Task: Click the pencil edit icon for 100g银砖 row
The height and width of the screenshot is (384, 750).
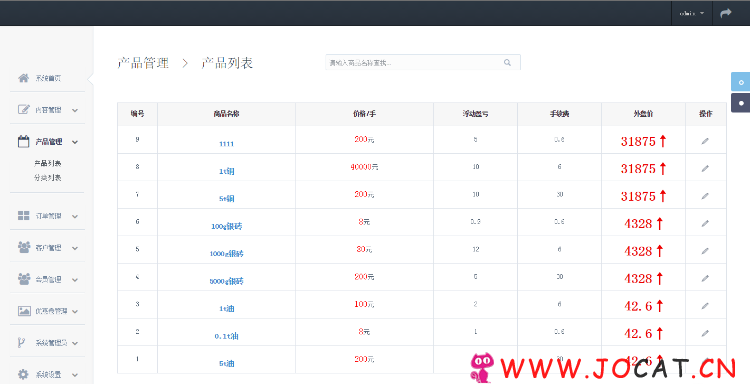Action: click(705, 223)
